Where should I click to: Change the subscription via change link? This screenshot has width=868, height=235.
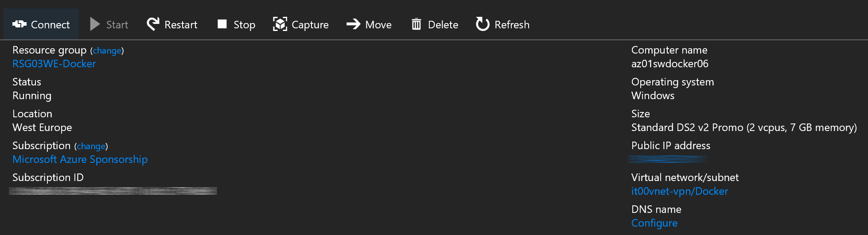click(91, 146)
